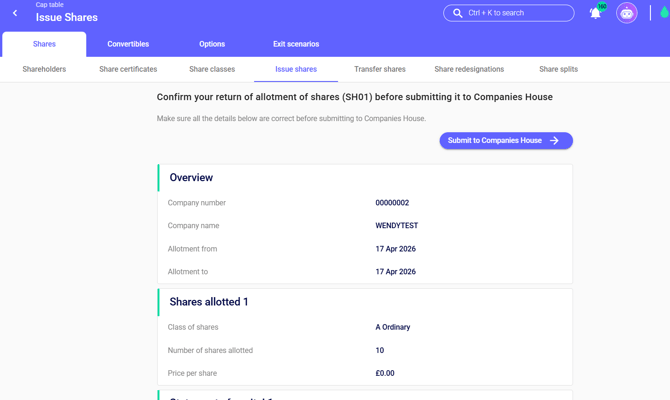Screen dimensions: 670x400
Task: Go to Exit scenarios tab
Action: click(x=296, y=44)
